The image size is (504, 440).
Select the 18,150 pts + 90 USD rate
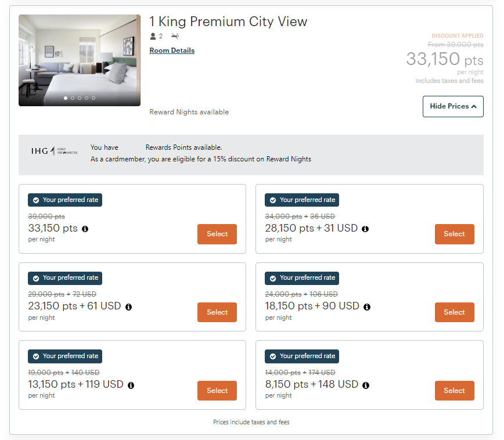(x=454, y=312)
